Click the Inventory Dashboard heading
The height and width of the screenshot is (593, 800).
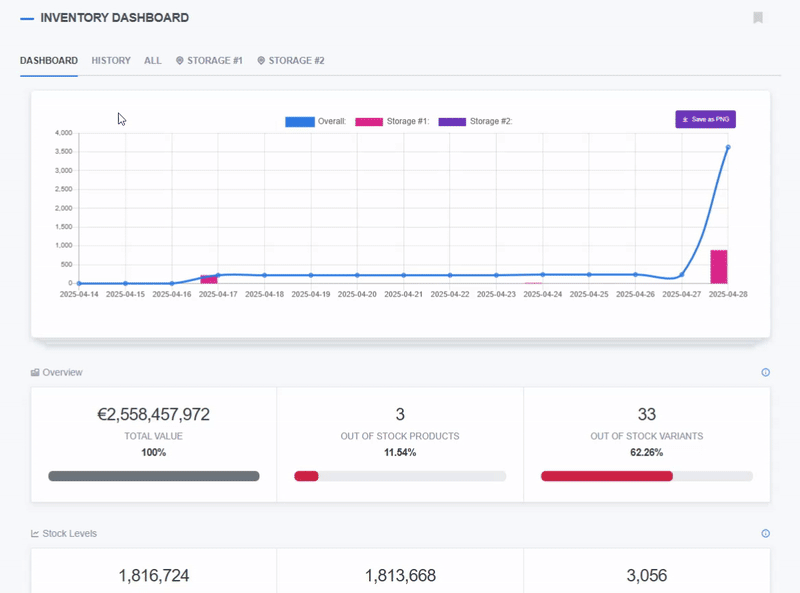click(115, 18)
